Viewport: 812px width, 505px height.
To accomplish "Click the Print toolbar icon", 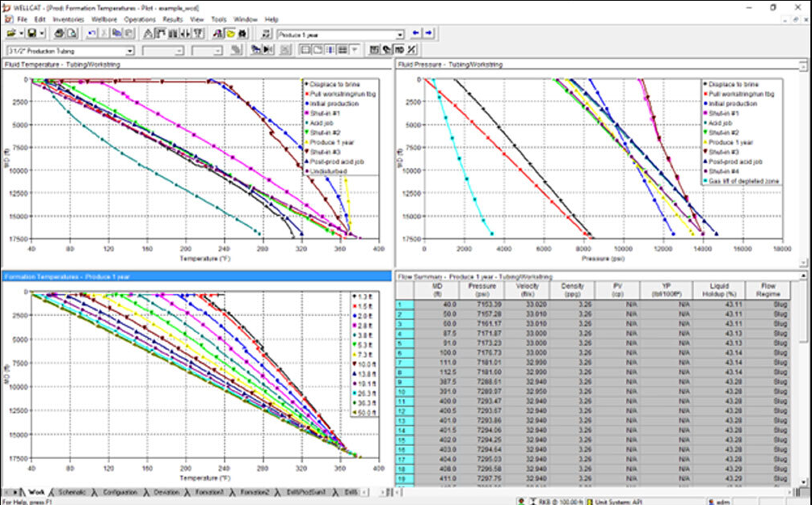I will (59, 34).
